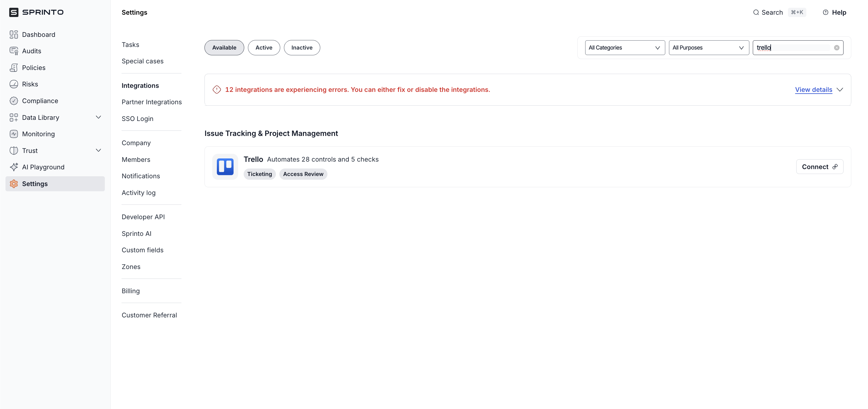Click the Trello logo thumbnail
This screenshot has height=409, width=868.
(x=225, y=167)
